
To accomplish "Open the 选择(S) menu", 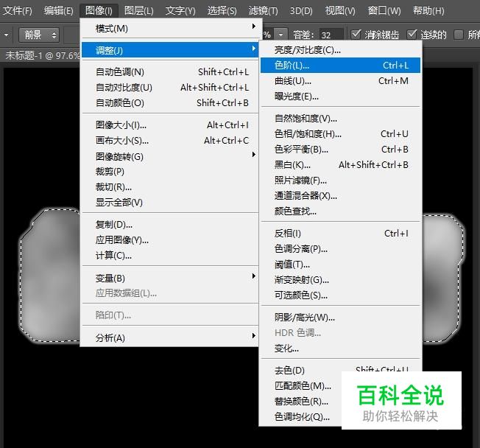I will coord(222,11).
